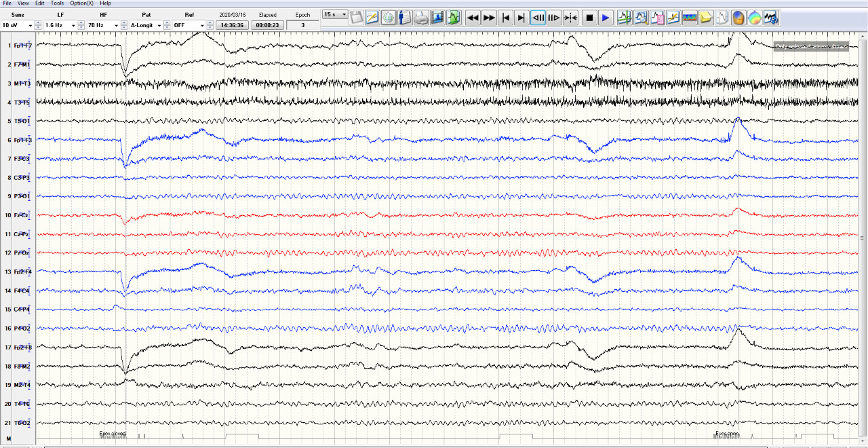This screenshot has height=448, width=868.
Task: Click the 3D head brain mapping icon
Action: [738, 18]
